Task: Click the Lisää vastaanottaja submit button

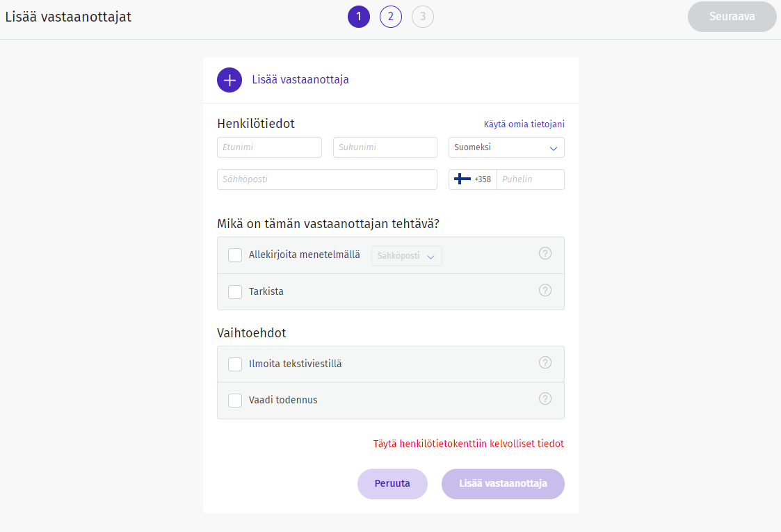Action: point(503,484)
